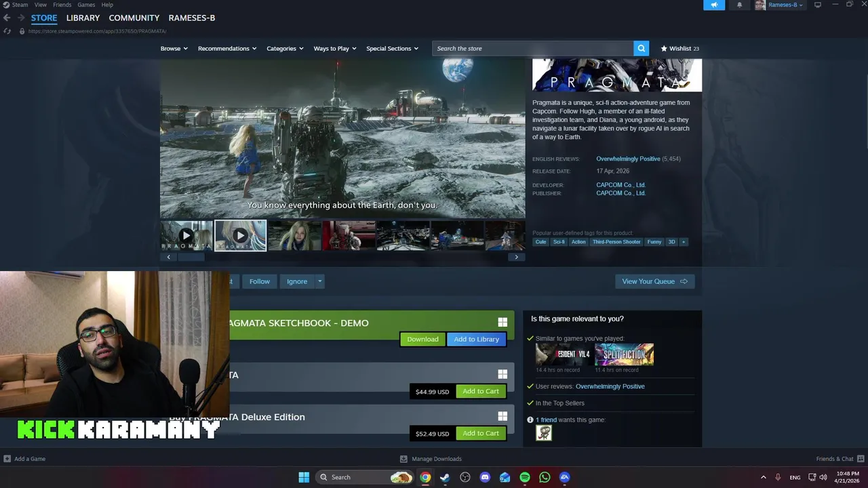
Task: Open the CAPCOM Co., Ltd. developer link
Action: (620, 184)
